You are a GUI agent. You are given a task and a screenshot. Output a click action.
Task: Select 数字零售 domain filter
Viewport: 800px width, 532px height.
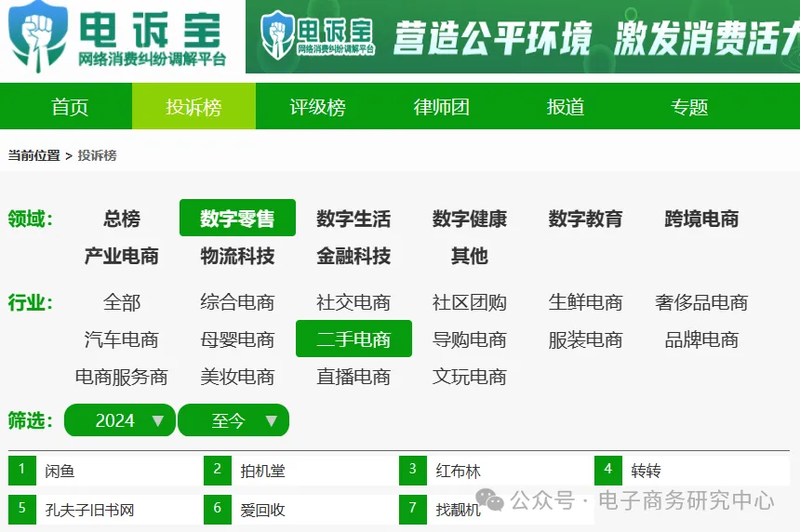(x=237, y=218)
